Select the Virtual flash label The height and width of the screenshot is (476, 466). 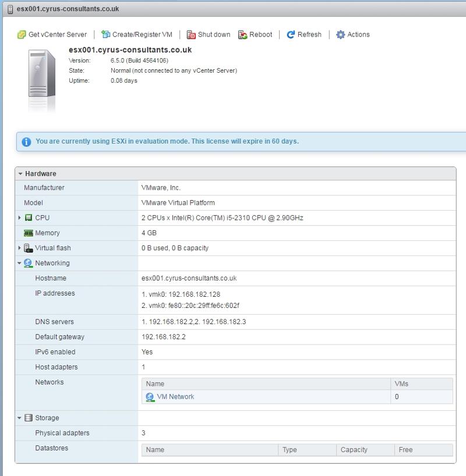53,248
